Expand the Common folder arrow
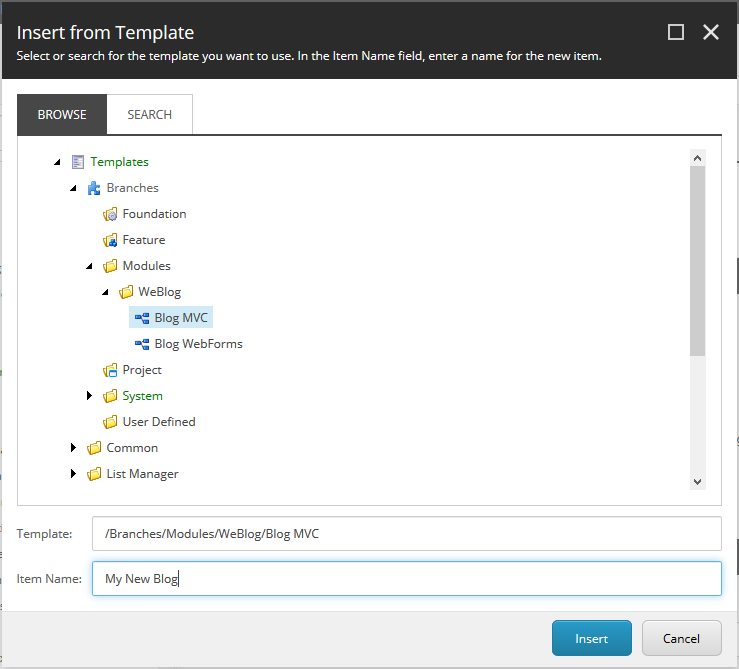 [x=74, y=447]
